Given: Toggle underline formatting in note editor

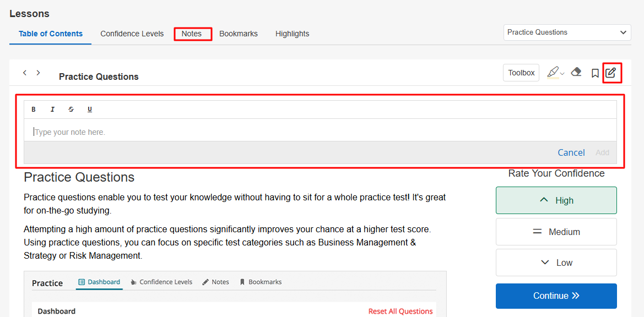Looking at the screenshot, I should 90,110.
